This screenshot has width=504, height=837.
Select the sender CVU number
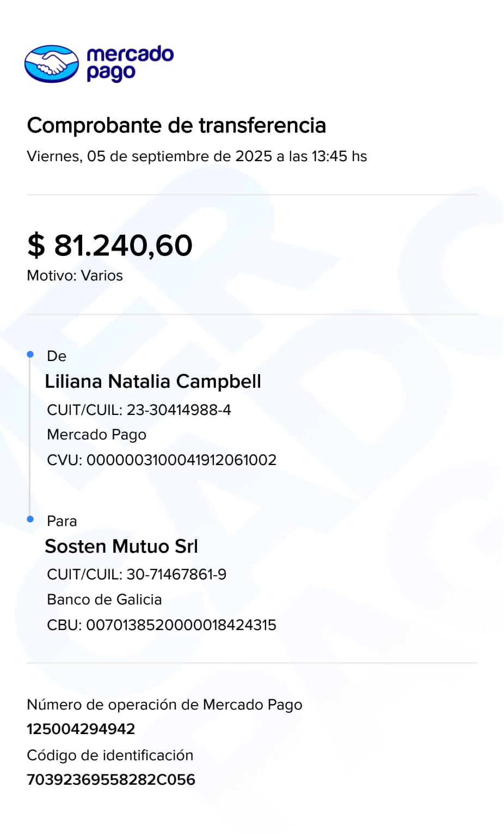(x=181, y=460)
